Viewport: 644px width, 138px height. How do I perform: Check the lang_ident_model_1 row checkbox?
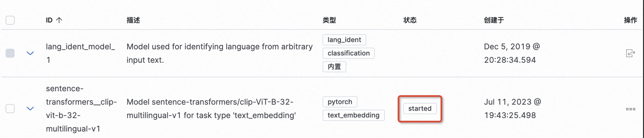(10, 53)
